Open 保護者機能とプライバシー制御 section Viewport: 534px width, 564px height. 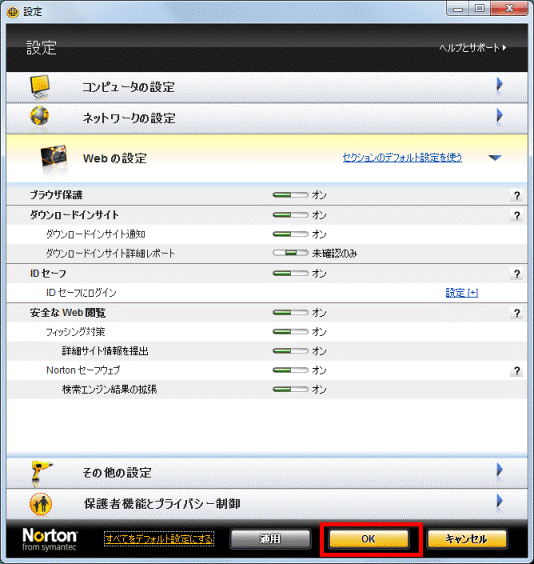pyautogui.click(x=267, y=504)
